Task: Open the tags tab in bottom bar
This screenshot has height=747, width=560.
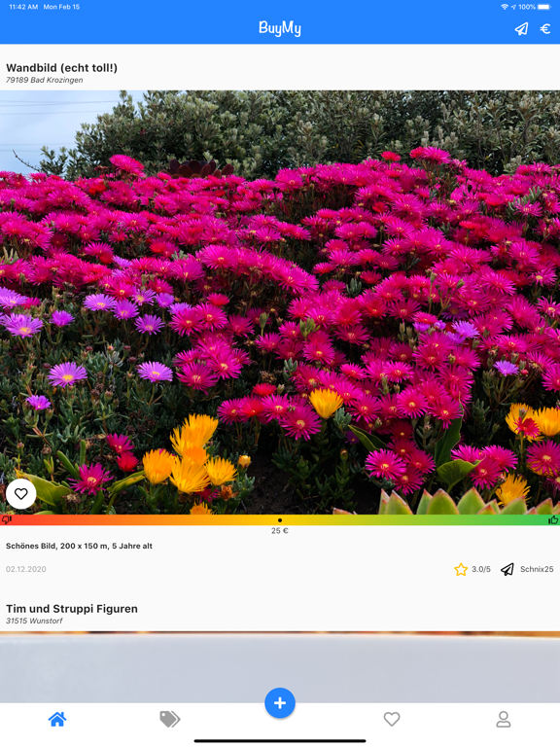Action: coord(169,719)
